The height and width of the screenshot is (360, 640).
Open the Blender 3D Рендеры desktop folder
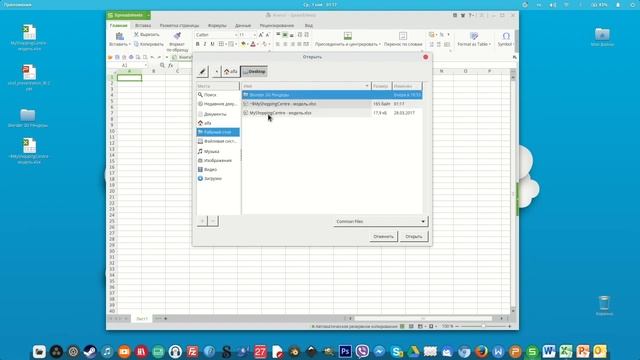click(28, 118)
